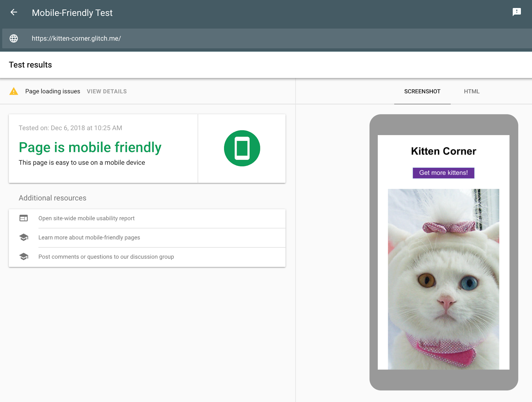The image size is (532, 402).
Task: Click the discussion group icon
Action: [x=24, y=256]
